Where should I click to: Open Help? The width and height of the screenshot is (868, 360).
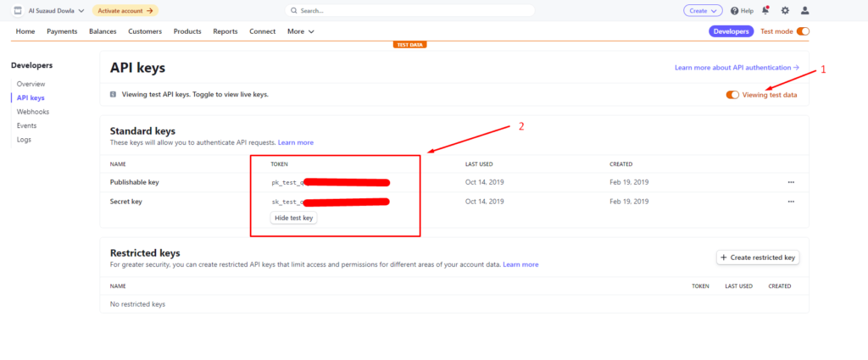[742, 10]
